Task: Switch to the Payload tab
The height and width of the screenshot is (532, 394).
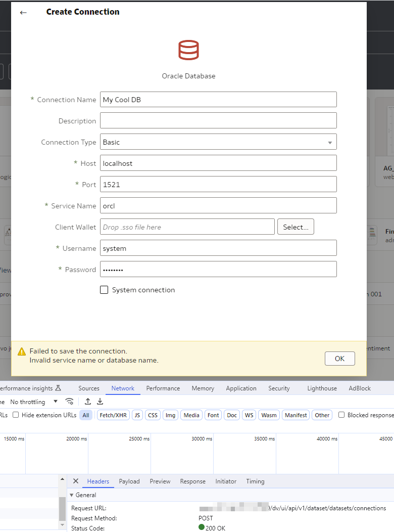Action: pos(129,481)
